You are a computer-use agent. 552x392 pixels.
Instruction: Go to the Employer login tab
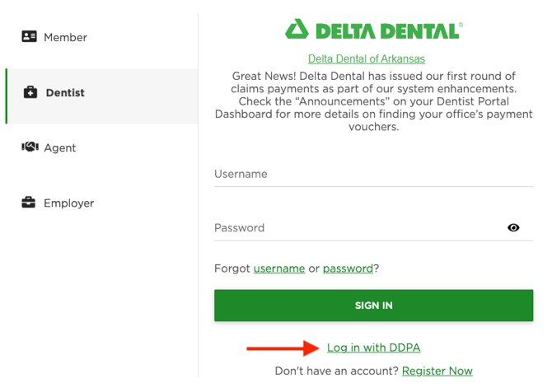click(68, 203)
